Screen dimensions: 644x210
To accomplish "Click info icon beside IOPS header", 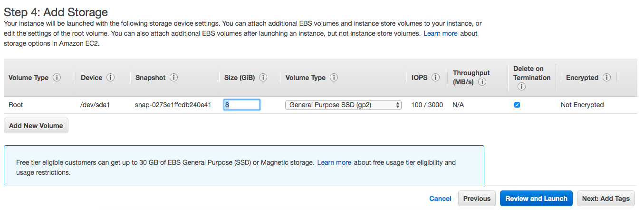I will click(x=435, y=78).
